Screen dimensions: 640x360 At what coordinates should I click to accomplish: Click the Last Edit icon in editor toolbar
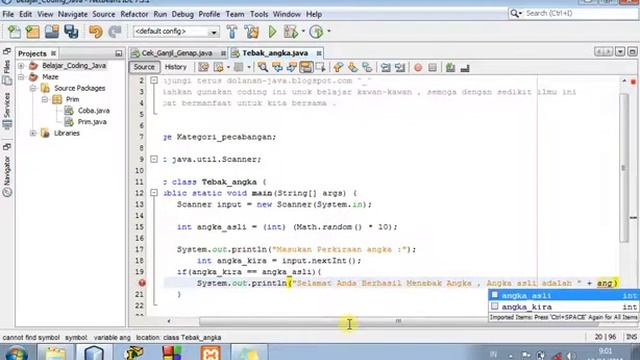(x=203, y=67)
